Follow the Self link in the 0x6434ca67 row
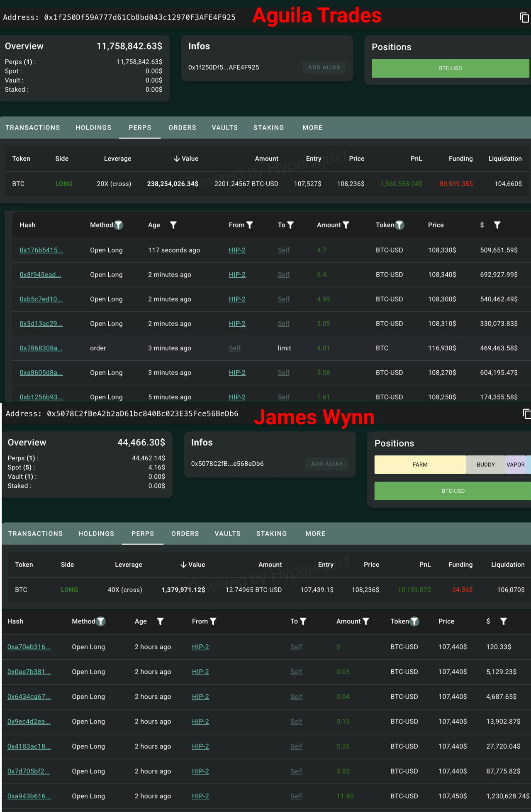 [x=296, y=697]
